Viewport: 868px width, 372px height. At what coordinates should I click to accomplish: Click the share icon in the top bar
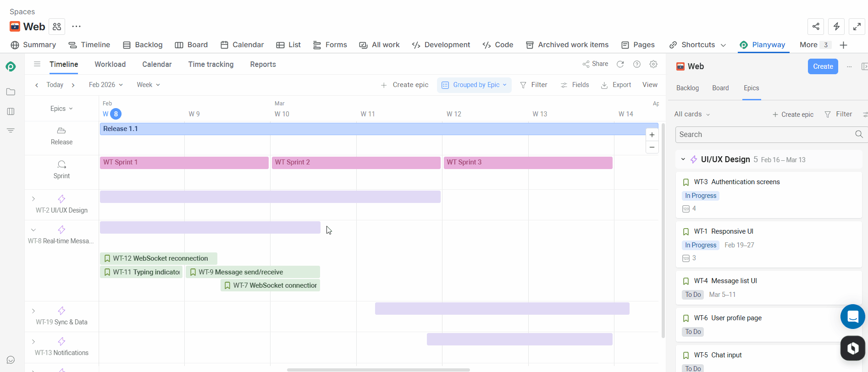click(x=816, y=27)
